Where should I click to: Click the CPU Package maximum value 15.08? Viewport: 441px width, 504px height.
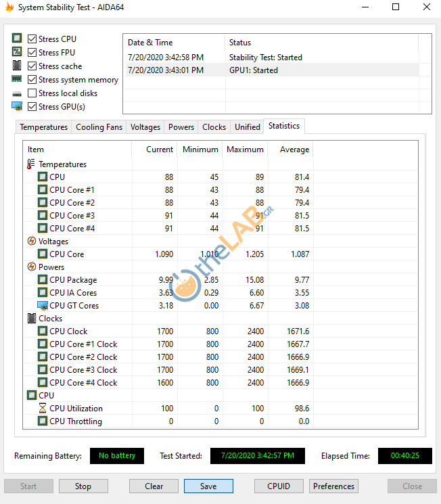coord(254,279)
